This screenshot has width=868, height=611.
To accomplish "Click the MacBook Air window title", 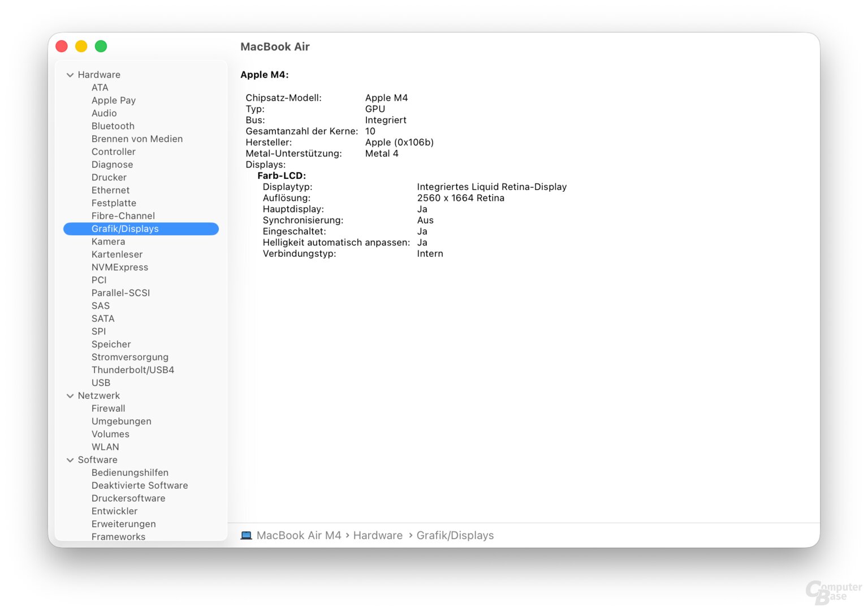I will pos(275,46).
